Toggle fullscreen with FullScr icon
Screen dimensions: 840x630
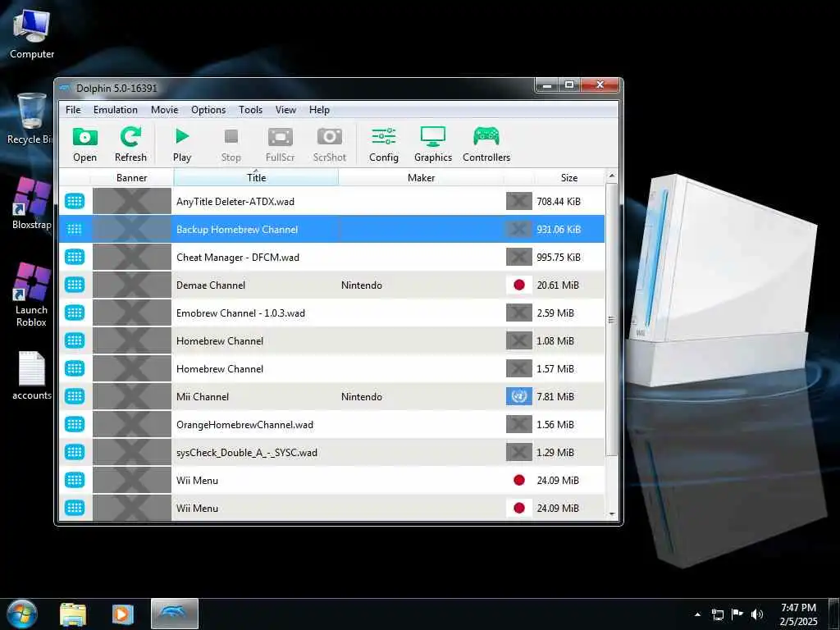click(281, 144)
